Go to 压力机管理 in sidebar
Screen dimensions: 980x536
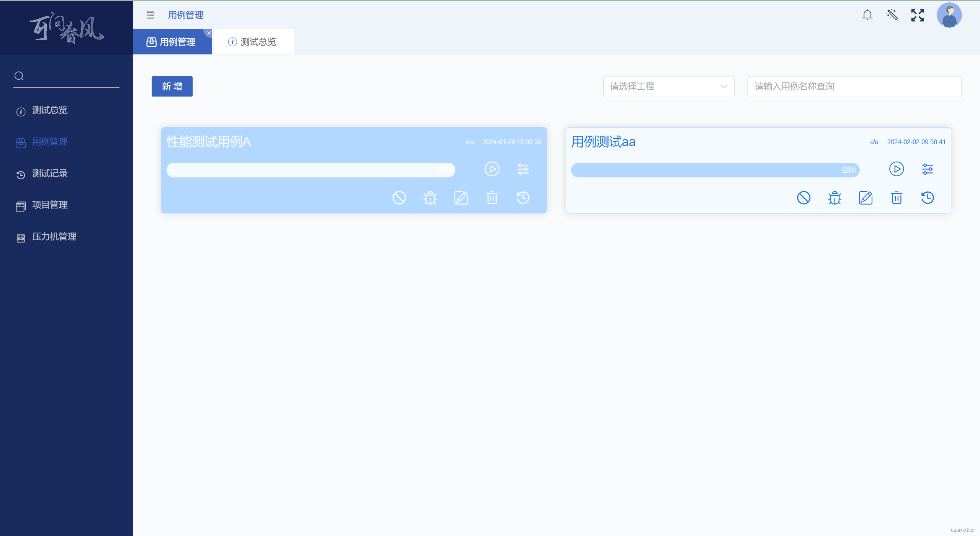point(54,237)
